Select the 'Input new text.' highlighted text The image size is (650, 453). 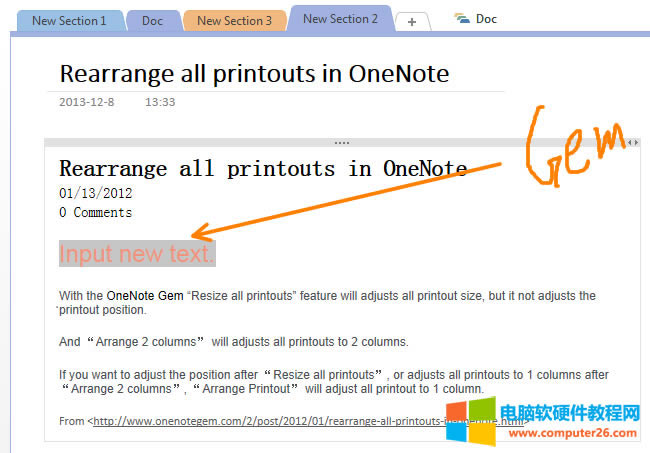[x=137, y=253]
